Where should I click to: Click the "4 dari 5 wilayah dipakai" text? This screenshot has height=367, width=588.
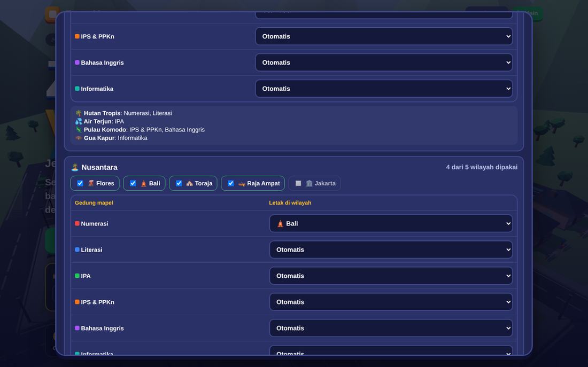482,167
